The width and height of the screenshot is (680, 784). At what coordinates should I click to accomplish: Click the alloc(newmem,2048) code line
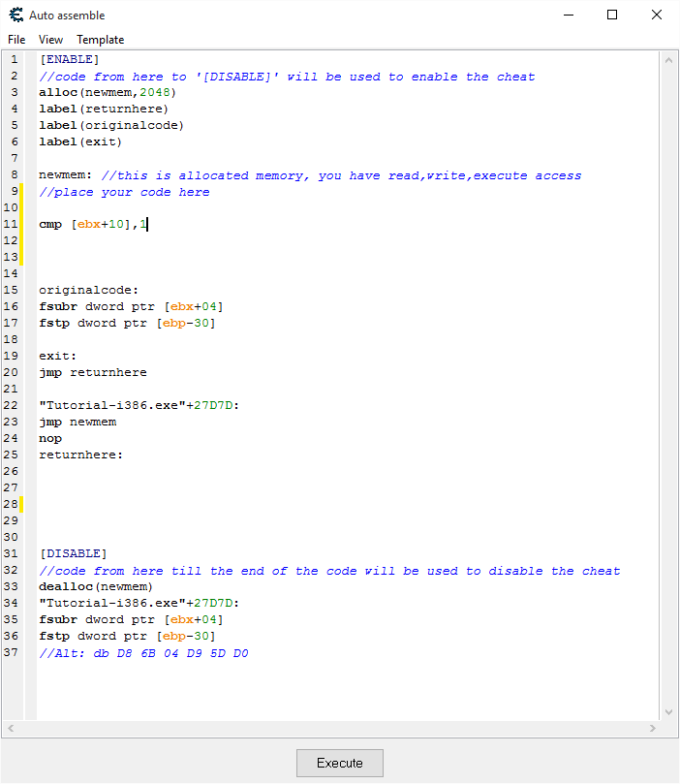pyautogui.click(x=107, y=93)
